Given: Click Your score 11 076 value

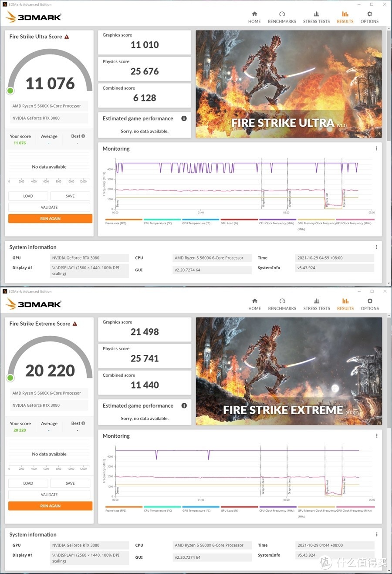Looking at the screenshot, I should pos(20,143).
